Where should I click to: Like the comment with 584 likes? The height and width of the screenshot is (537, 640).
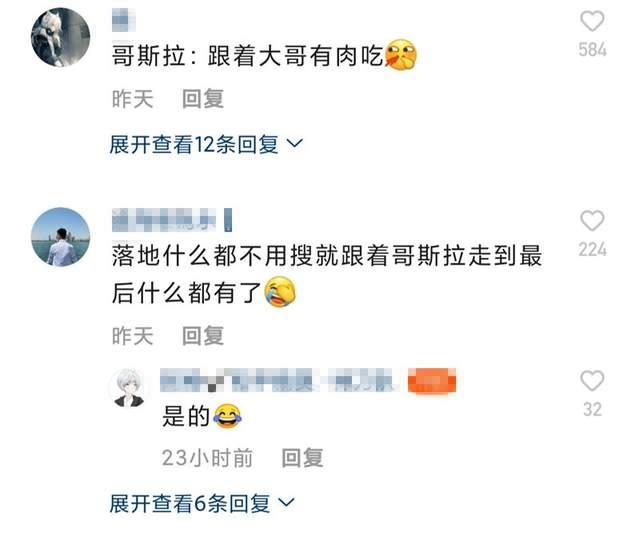[x=592, y=21]
